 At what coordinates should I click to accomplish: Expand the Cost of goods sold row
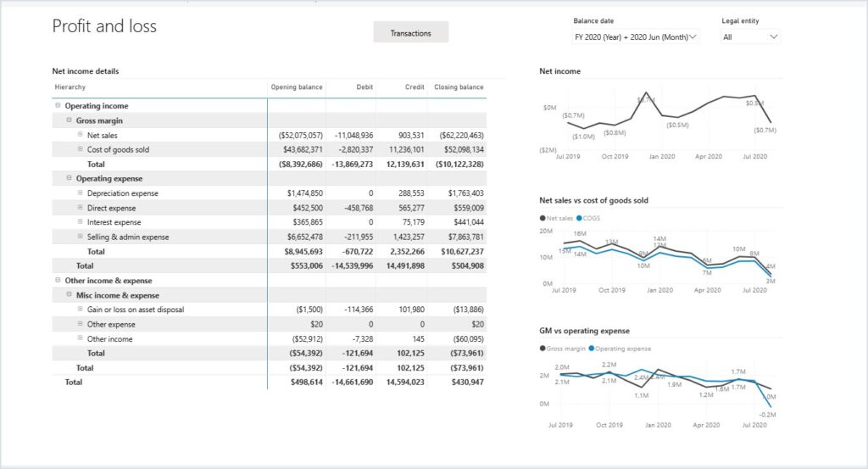pos(81,149)
